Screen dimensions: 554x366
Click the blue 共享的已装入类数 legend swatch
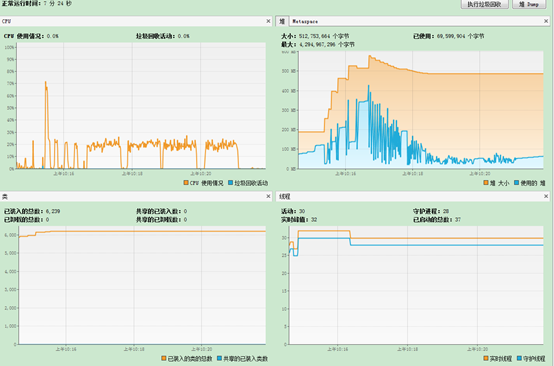point(219,358)
